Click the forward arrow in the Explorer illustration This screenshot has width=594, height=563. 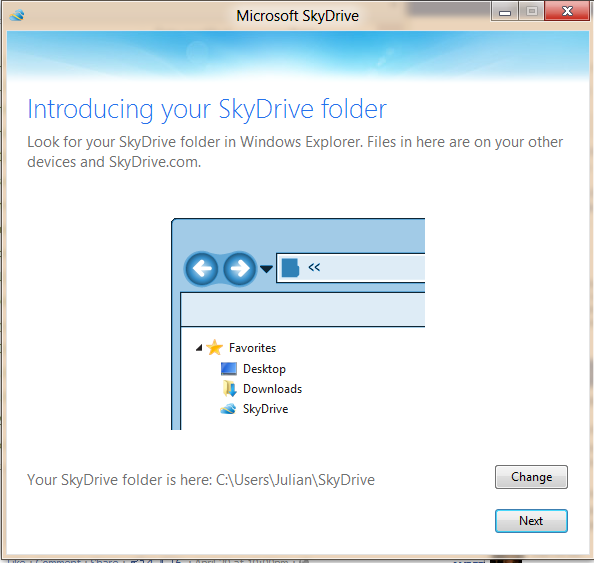coord(240,269)
